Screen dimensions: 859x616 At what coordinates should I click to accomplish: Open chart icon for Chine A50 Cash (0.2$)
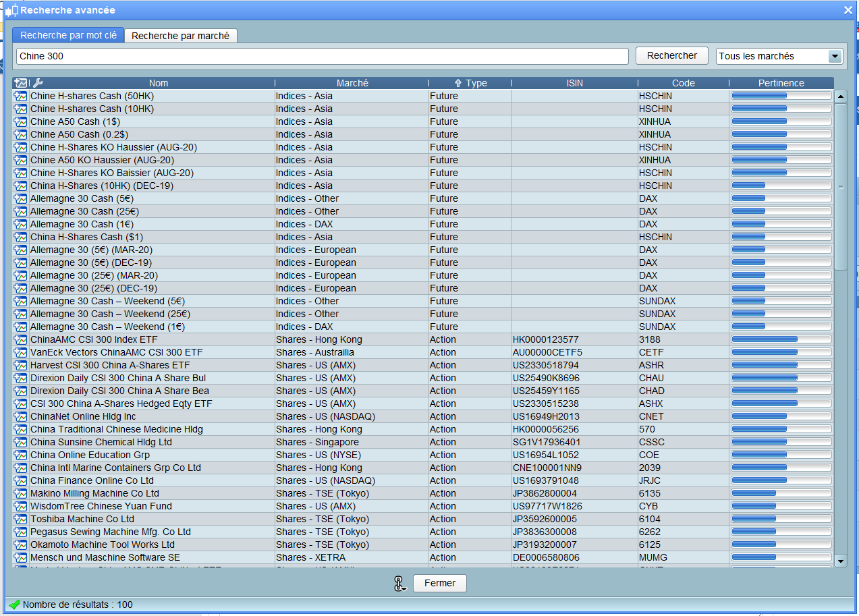(x=20, y=134)
